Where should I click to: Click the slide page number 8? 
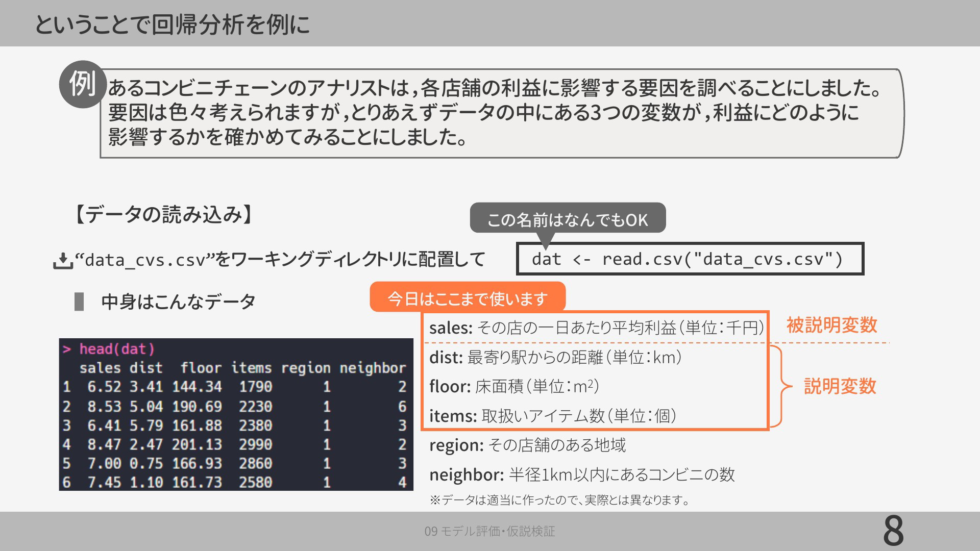(x=893, y=531)
